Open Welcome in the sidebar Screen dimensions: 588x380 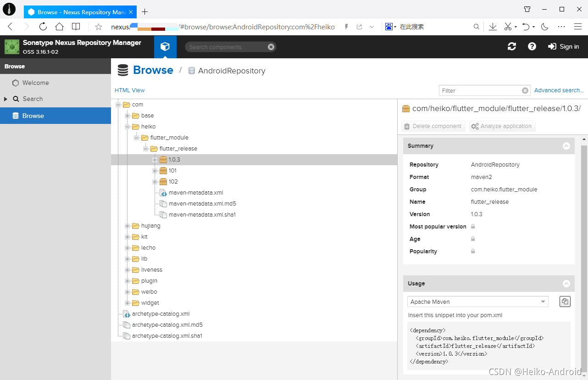35,83
